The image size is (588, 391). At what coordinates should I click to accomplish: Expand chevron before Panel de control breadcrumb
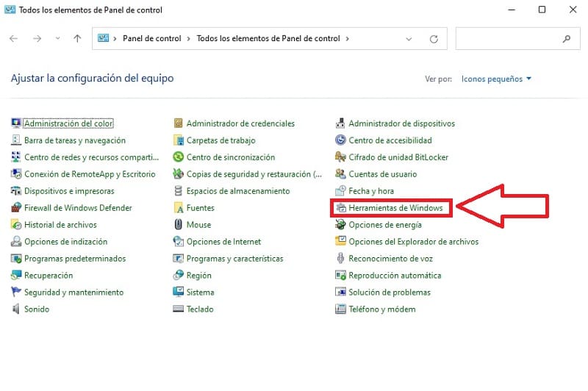pos(115,39)
